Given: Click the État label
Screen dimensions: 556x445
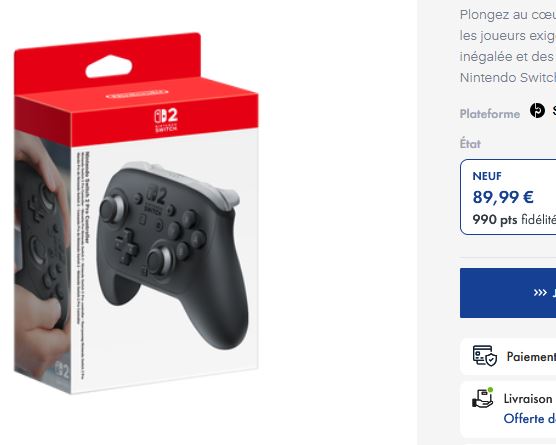Looking at the screenshot, I should coord(470,144).
